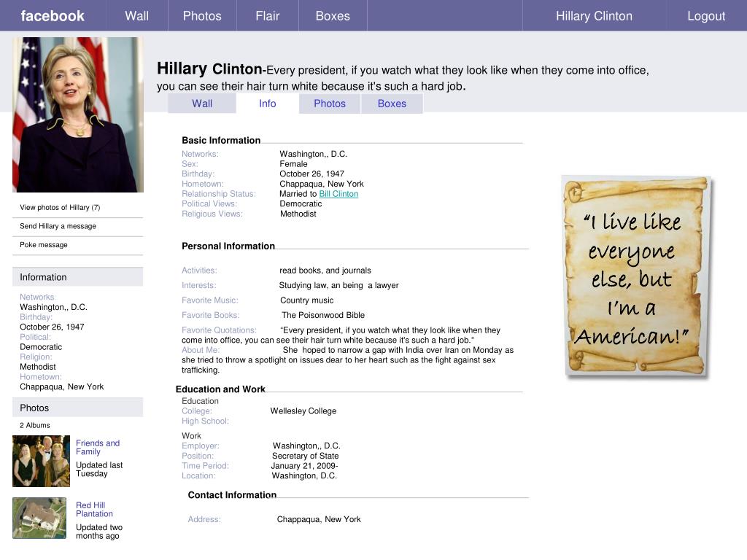Switch to the Boxes profile tab

click(x=392, y=104)
